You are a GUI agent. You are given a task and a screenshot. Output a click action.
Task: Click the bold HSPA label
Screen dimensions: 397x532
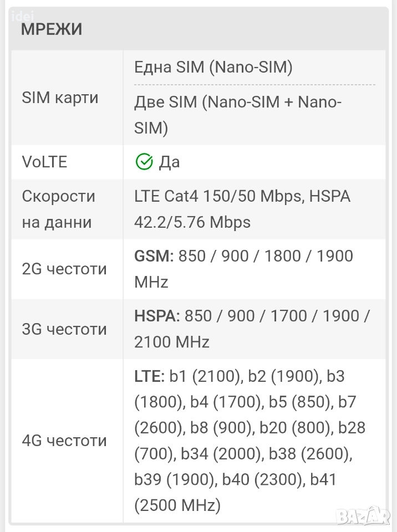[157, 316]
